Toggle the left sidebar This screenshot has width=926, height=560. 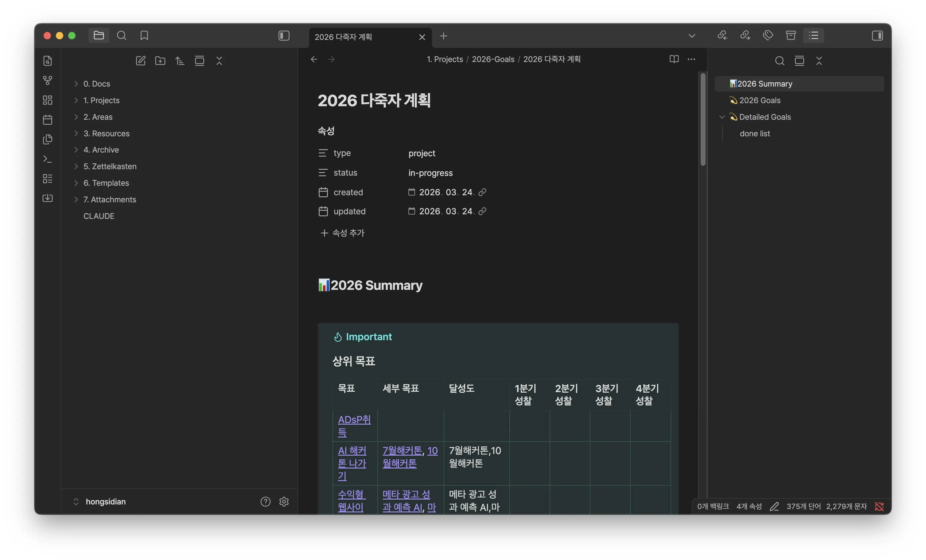point(284,35)
